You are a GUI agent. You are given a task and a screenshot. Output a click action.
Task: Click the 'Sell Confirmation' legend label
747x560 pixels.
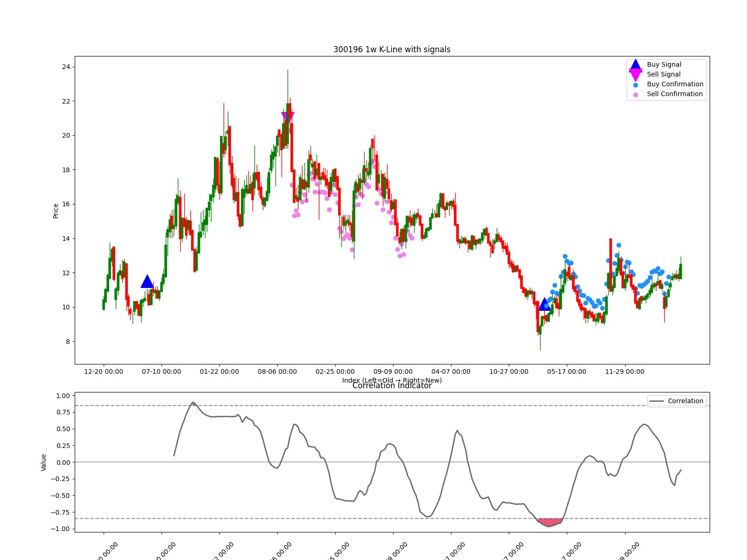coord(675,94)
